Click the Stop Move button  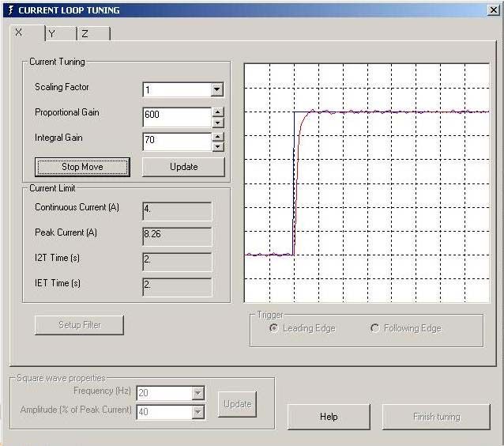click(82, 167)
